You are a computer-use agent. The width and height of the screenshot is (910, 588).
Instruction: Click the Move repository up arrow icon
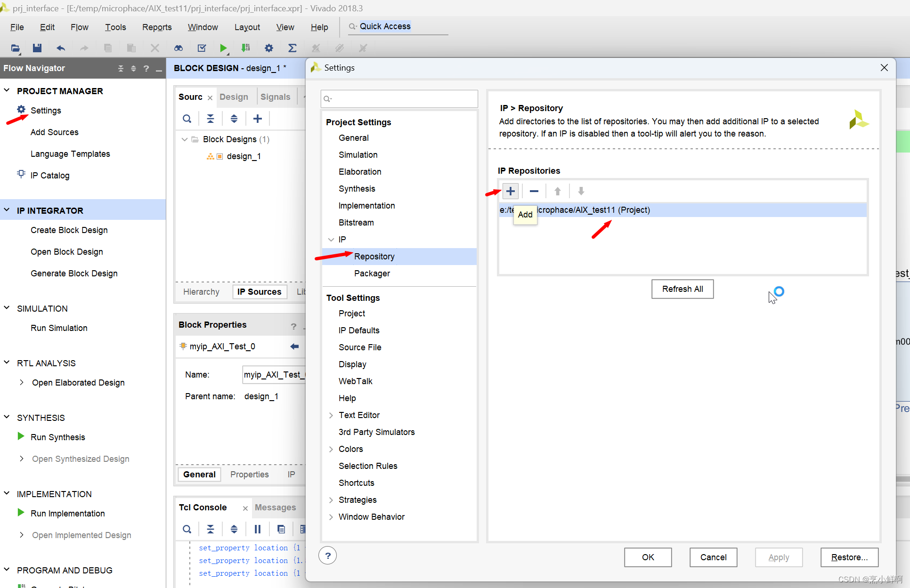point(557,191)
